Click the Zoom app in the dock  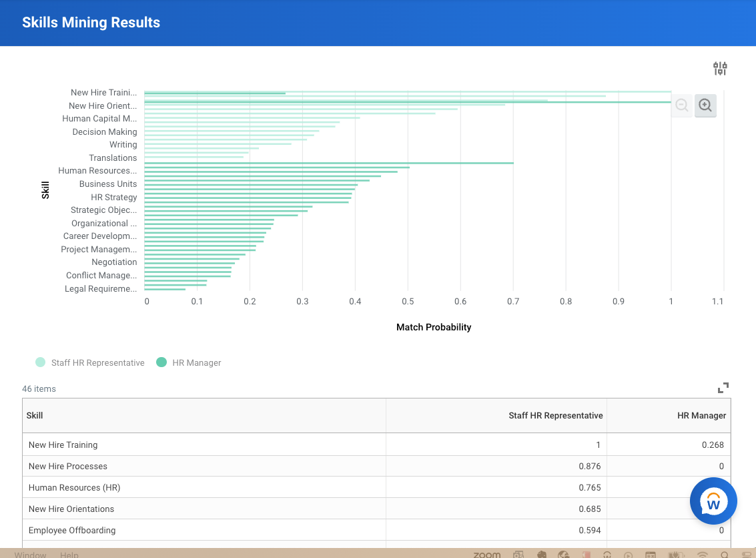click(x=487, y=554)
